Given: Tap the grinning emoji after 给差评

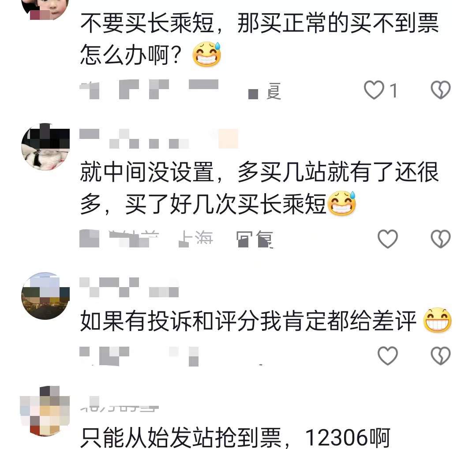Looking at the screenshot, I should pyautogui.click(x=438, y=320).
